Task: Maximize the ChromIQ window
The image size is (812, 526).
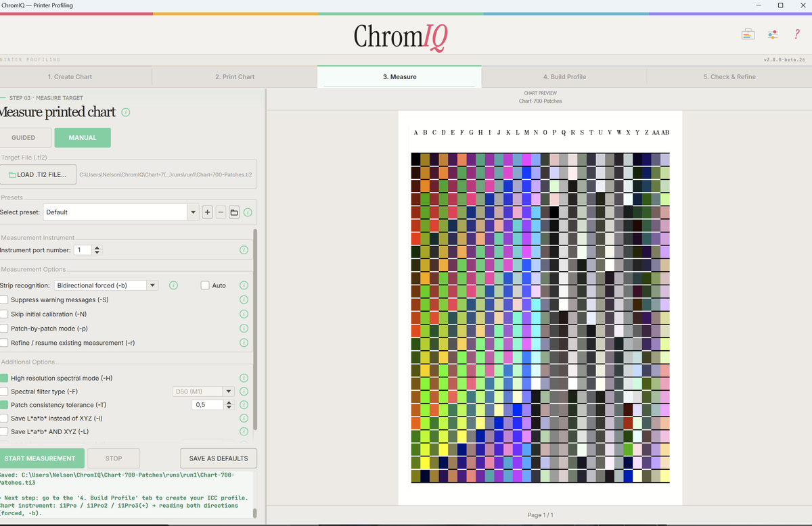Action: [x=780, y=5]
